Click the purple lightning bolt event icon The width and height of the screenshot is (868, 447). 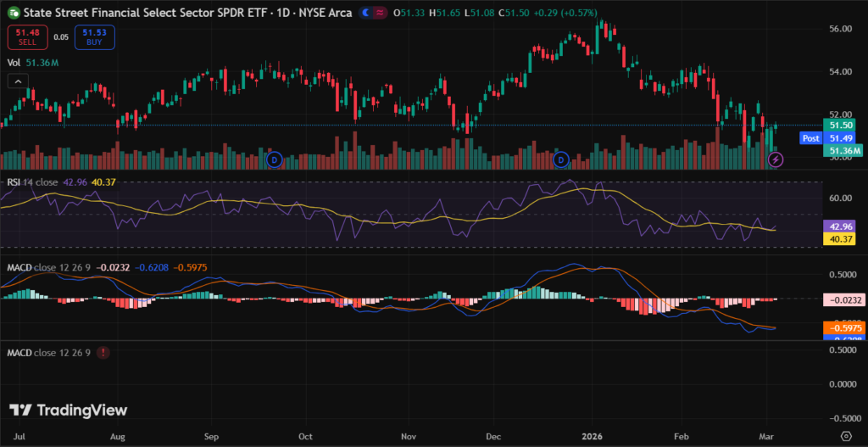click(775, 159)
